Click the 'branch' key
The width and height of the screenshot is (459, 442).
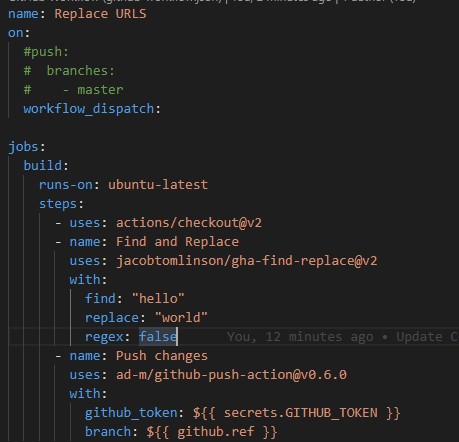108,432
